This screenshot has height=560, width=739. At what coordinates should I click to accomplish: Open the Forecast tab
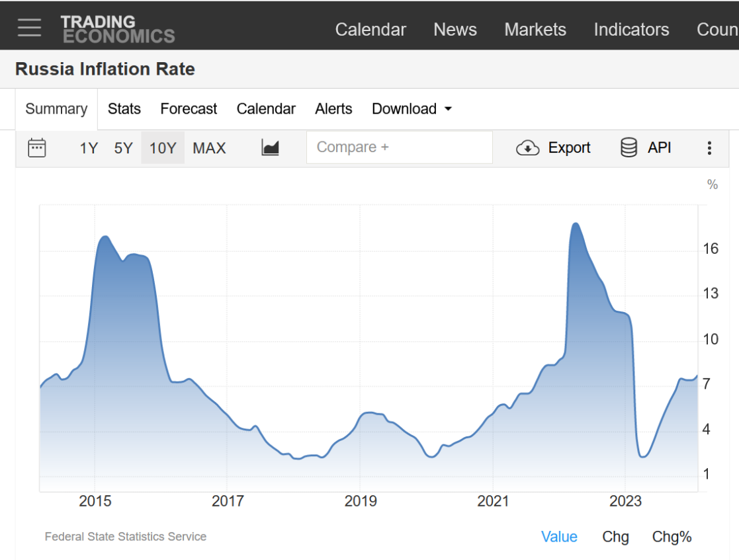click(x=189, y=109)
